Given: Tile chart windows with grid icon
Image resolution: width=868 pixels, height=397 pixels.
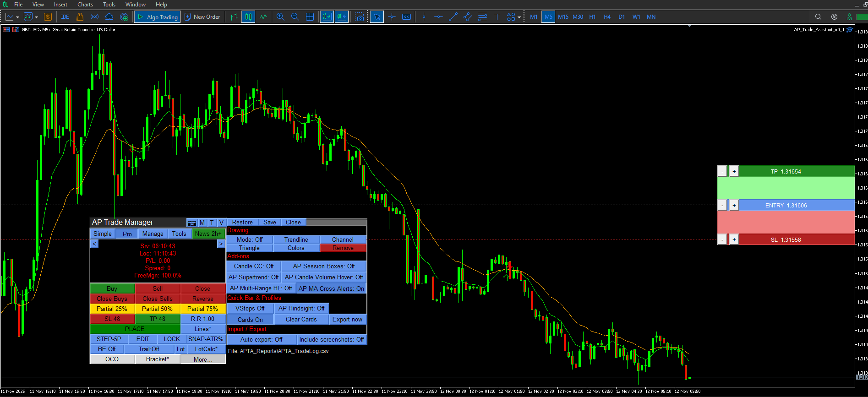Looking at the screenshot, I should point(310,17).
